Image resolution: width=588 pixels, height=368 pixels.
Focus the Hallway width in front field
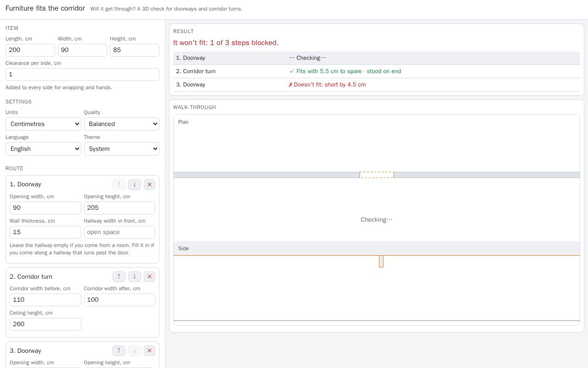tap(119, 232)
